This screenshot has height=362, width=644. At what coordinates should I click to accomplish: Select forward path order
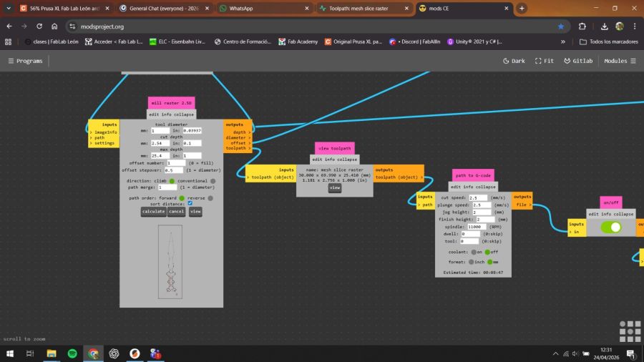click(182, 198)
